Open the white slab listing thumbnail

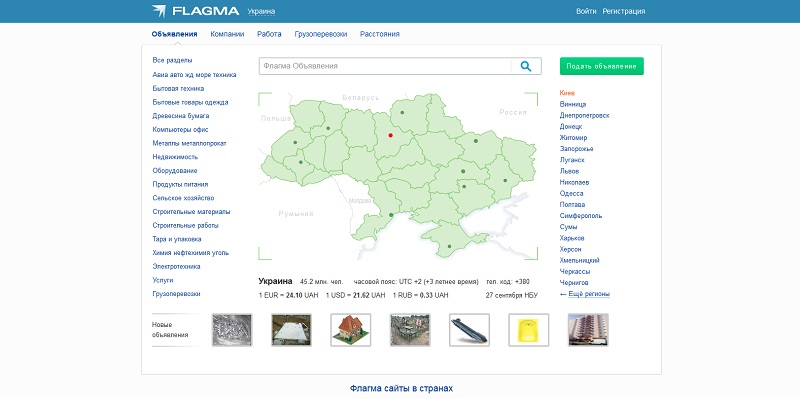click(291, 330)
